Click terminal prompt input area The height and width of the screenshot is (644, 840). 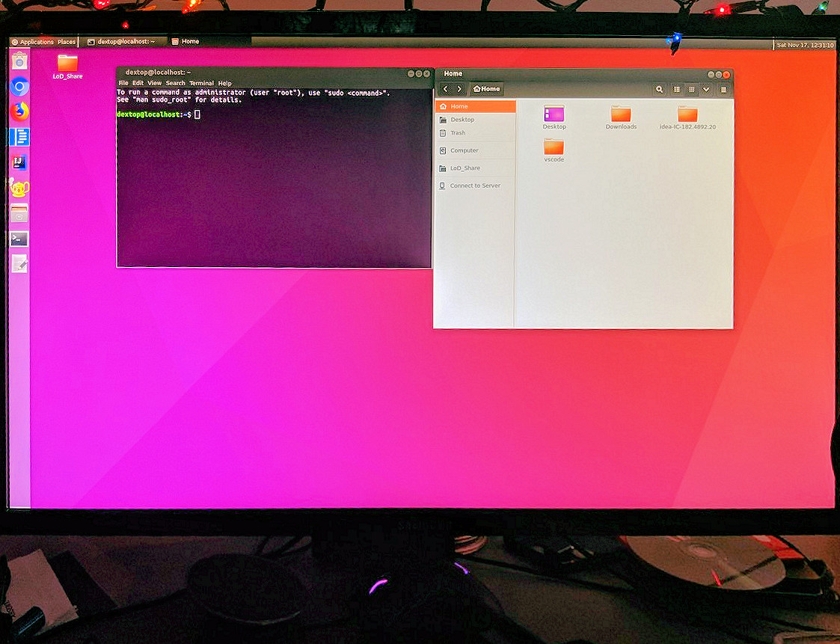tap(197, 114)
